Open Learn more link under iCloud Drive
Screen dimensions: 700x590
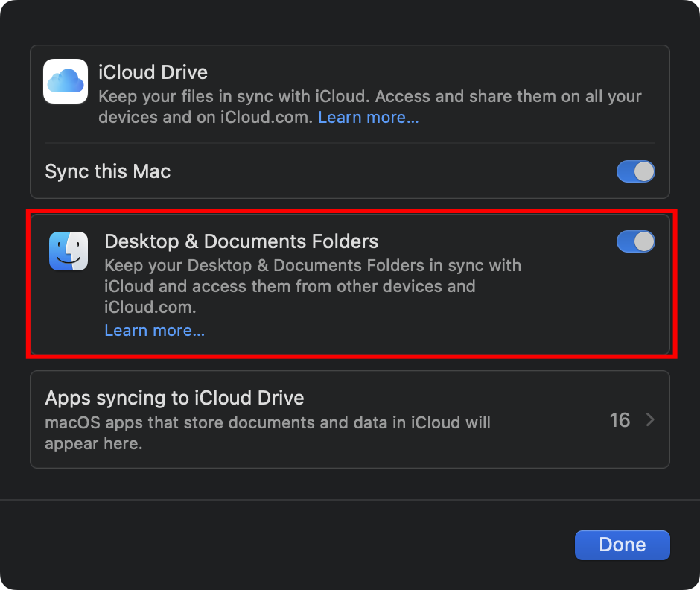tap(369, 118)
